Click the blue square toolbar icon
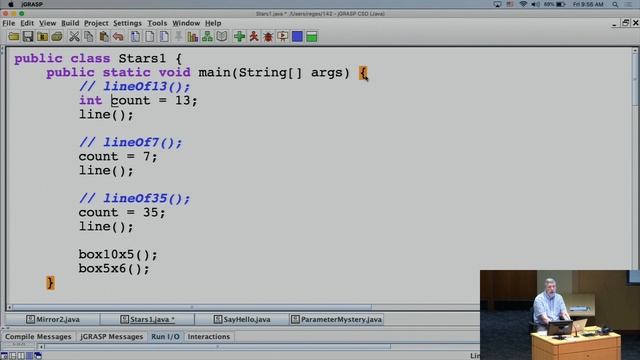The image size is (640, 360). point(297,37)
